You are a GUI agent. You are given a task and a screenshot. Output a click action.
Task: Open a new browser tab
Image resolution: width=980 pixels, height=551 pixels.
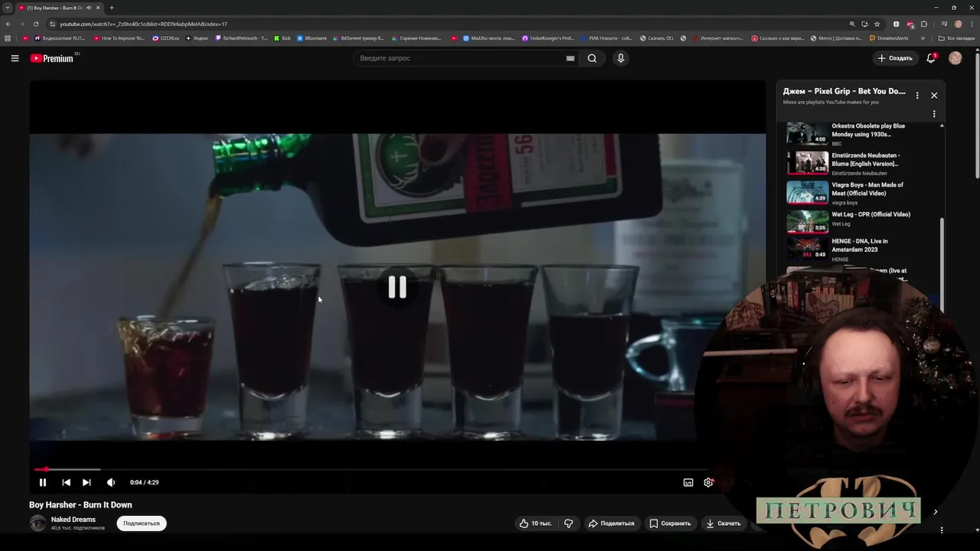(x=112, y=8)
